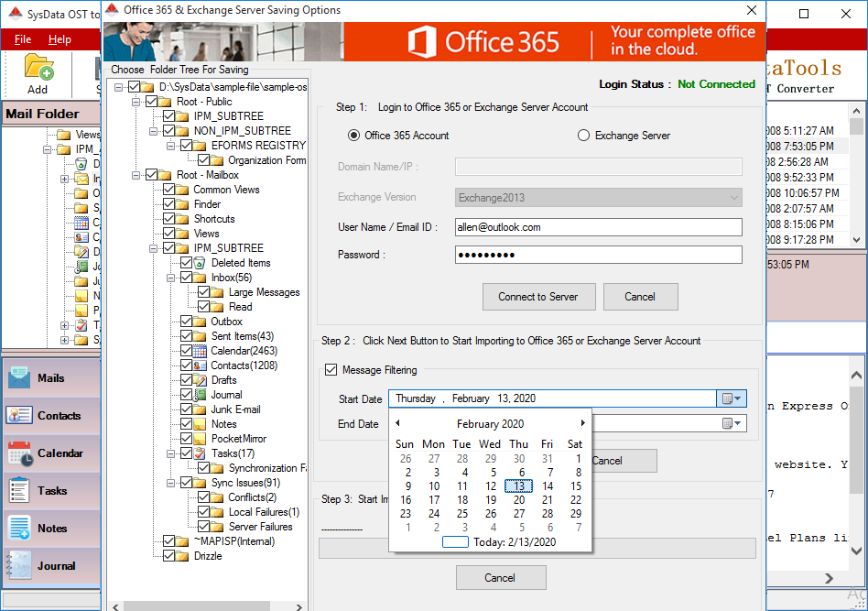Click the Junk E-mail folder icon
Screen dimensions: 868x611
pos(200,409)
